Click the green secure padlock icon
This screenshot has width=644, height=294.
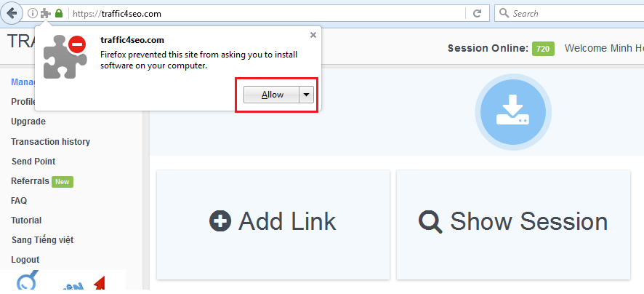click(58, 13)
